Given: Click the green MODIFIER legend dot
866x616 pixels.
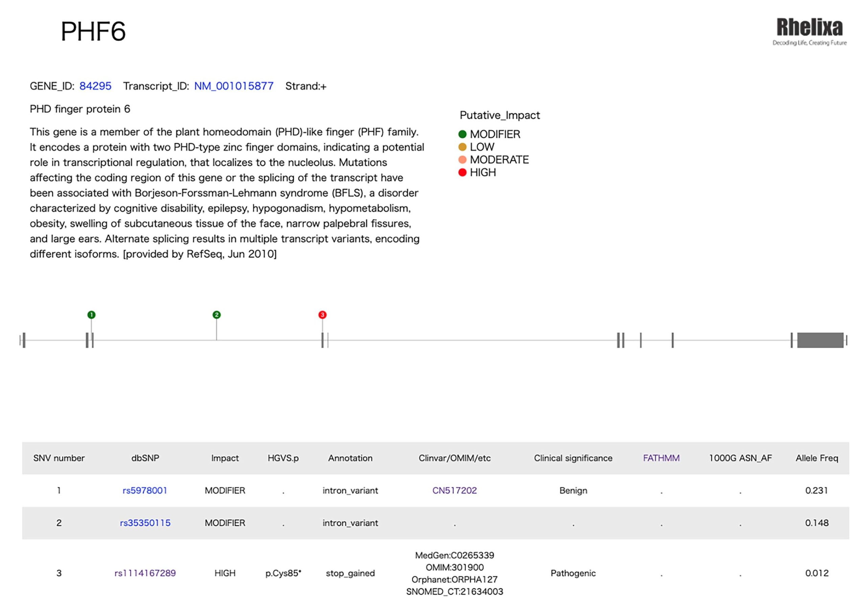Looking at the screenshot, I should click(x=462, y=134).
